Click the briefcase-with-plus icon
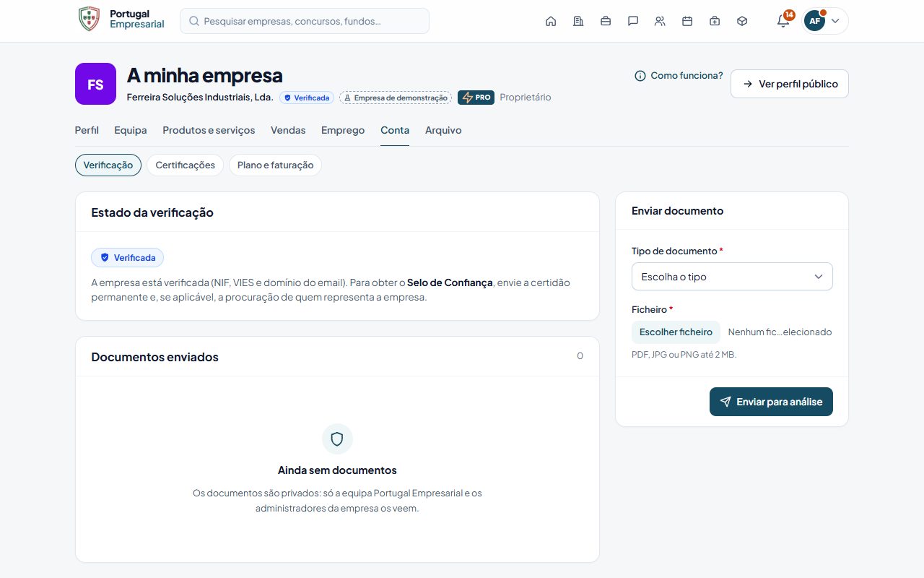This screenshot has height=578, width=924. pyautogui.click(x=715, y=21)
